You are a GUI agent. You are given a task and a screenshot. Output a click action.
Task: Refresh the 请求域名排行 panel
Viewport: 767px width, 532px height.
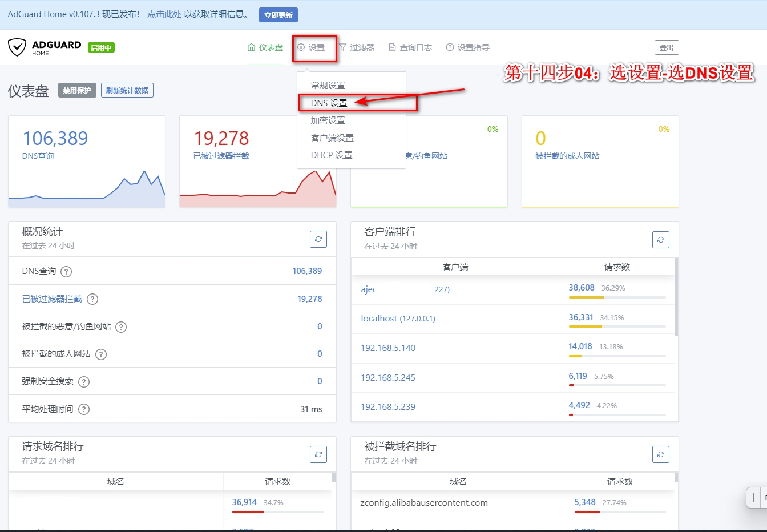(x=318, y=454)
